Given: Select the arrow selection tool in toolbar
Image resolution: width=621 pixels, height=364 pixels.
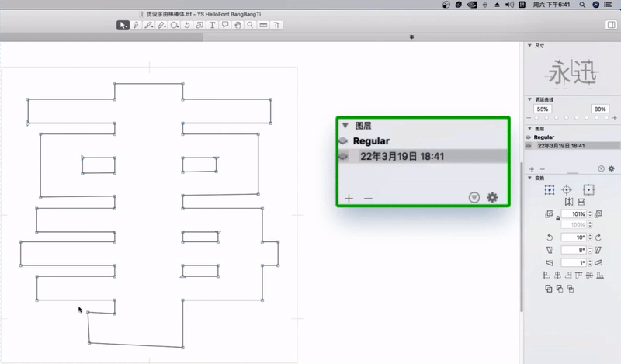Looking at the screenshot, I should coord(123,25).
